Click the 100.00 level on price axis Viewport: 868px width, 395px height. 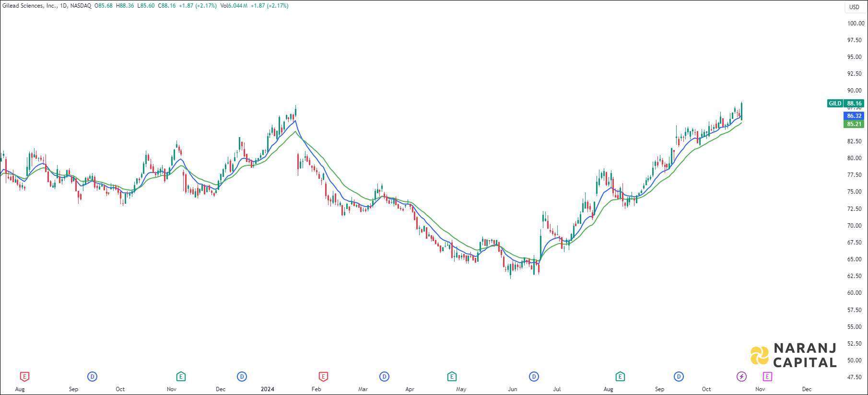click(855, 23)
